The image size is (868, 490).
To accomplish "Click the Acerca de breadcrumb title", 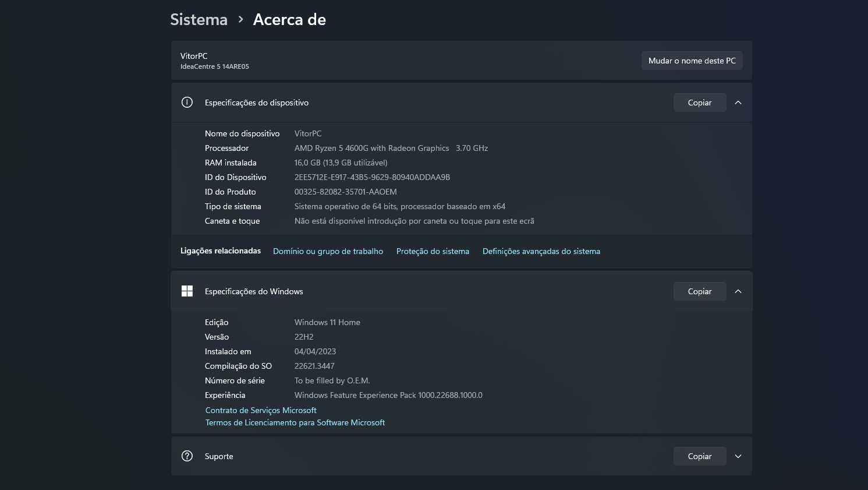I will coord(289,19).
